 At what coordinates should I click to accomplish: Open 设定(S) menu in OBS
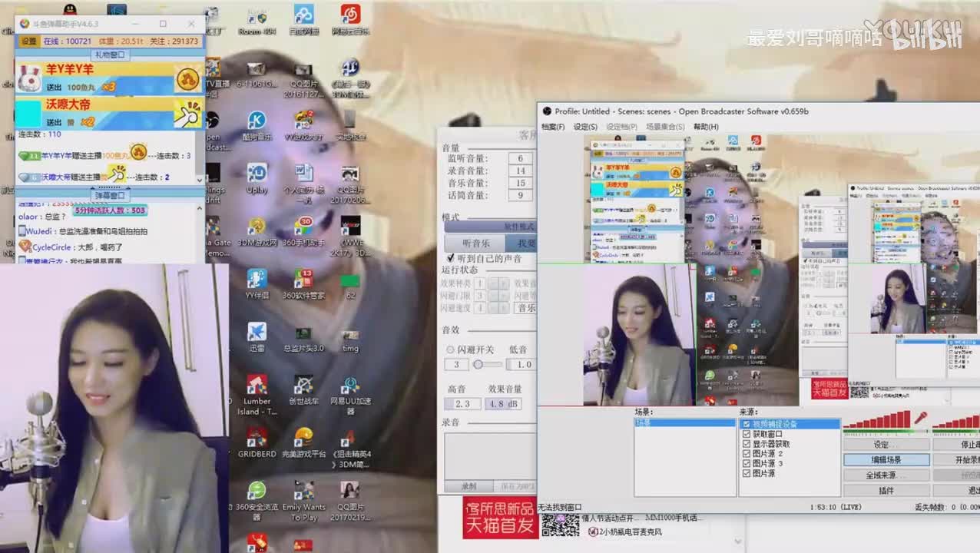585,127
